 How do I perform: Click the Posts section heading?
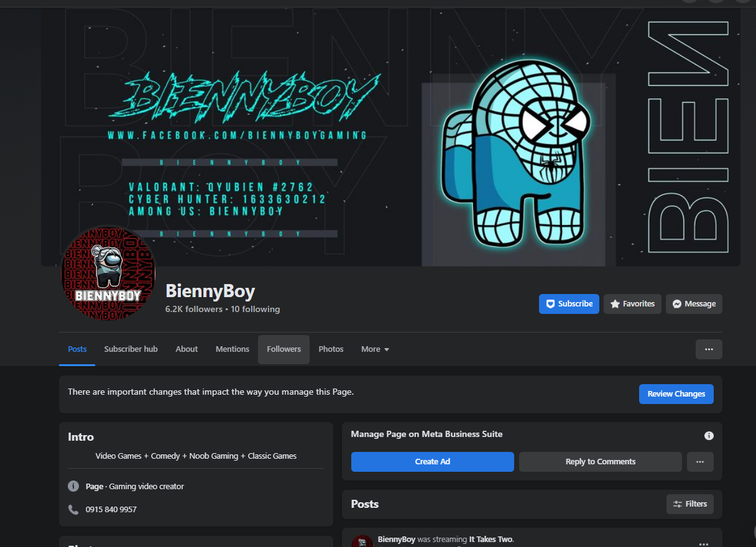pos(365,504)
